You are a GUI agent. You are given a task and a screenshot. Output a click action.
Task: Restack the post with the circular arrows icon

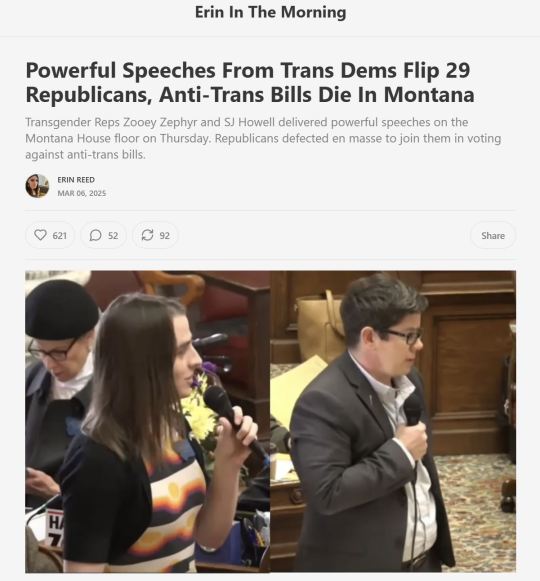coord(148,235)
